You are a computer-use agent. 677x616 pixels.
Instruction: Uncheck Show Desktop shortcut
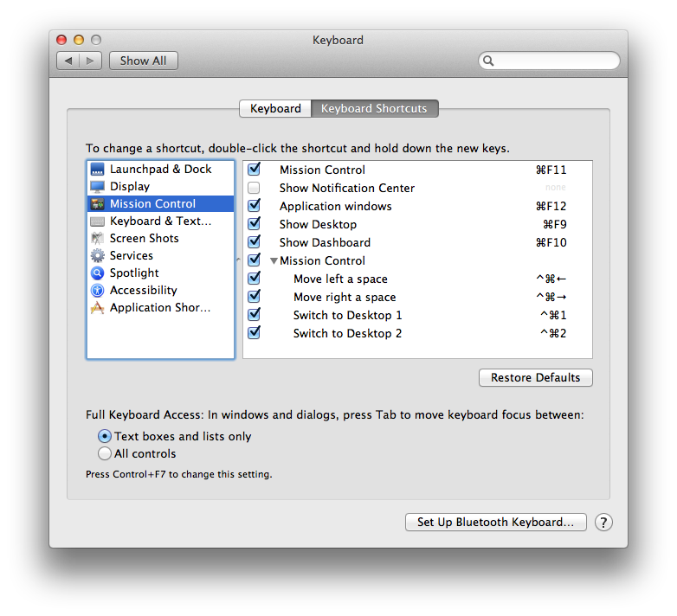[x=254, y=223]
